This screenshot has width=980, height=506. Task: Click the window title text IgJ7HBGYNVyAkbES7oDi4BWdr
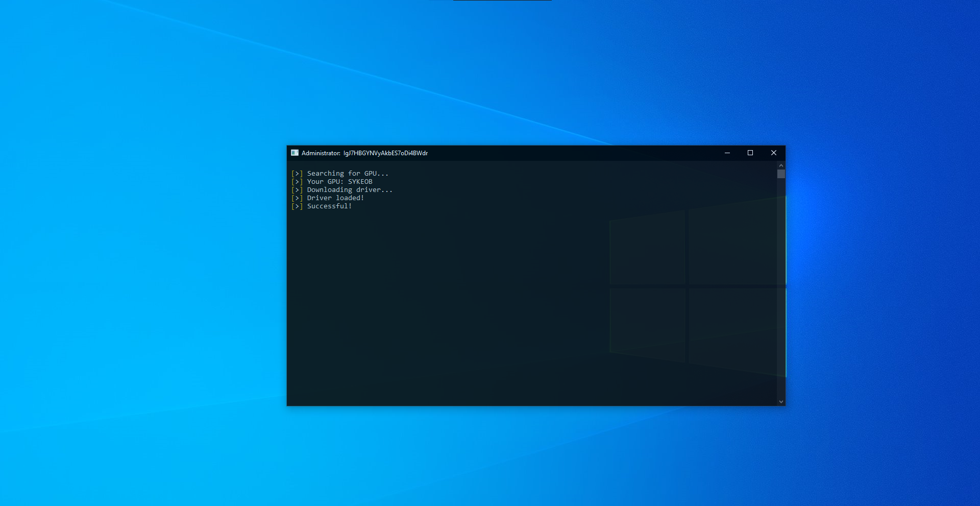click(x=385, y=153)
